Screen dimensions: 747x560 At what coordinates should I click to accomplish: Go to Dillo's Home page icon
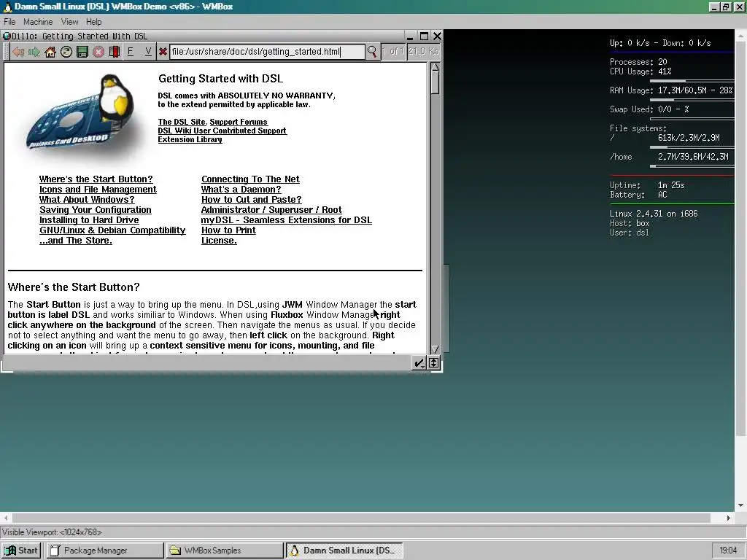coord(50,52)
